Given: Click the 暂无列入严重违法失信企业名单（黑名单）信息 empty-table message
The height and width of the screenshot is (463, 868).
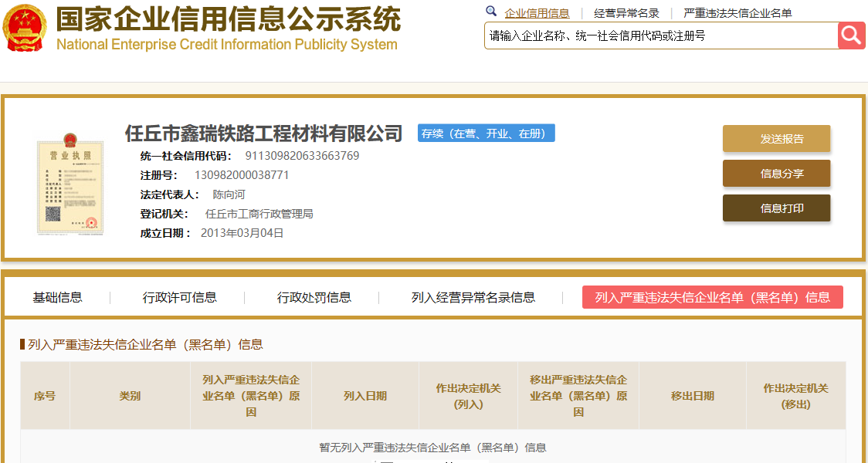Looking at the screenshot, I should coord(433,448).
